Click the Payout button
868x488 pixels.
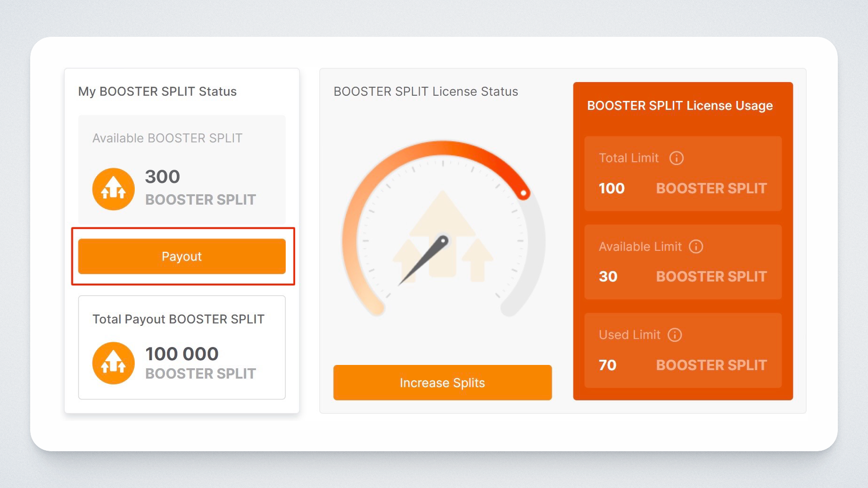tap(182, 256)
